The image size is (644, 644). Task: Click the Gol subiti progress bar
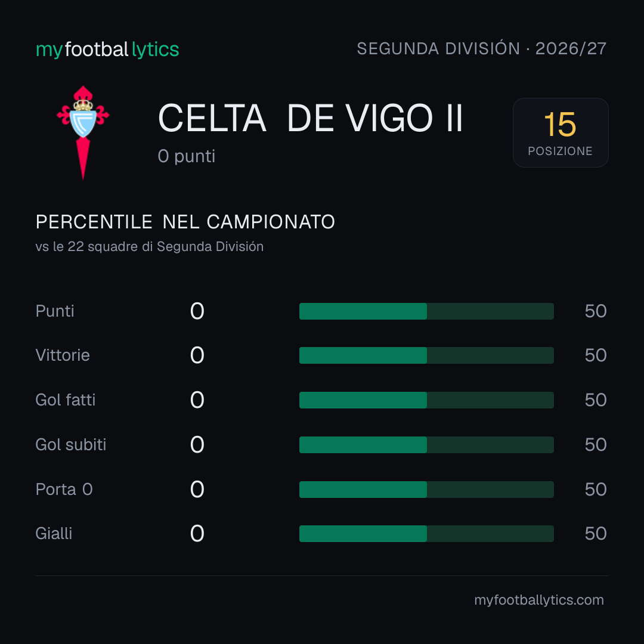[426, 445]
